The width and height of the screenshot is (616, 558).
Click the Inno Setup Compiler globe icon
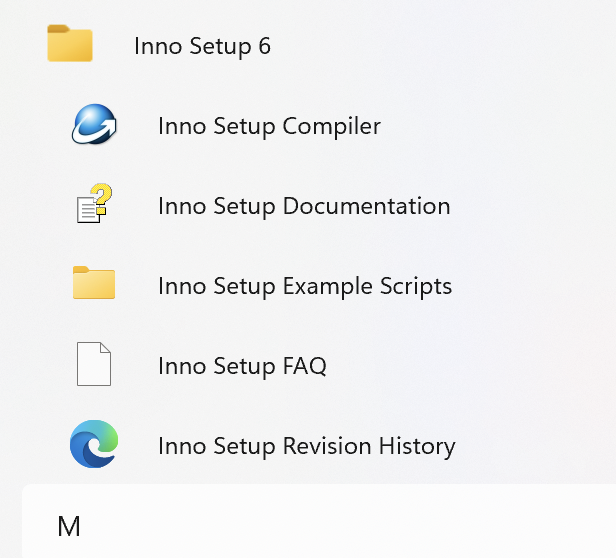(x=94, y=126)
